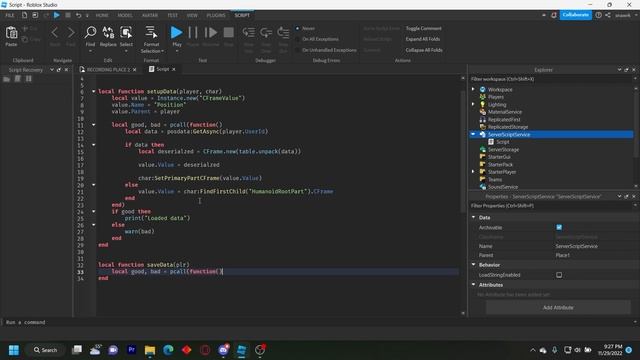Open File Explorer from the taskbar
This screenshot has width=640, height=360.
pyautogui.click(x=150, y=350)
